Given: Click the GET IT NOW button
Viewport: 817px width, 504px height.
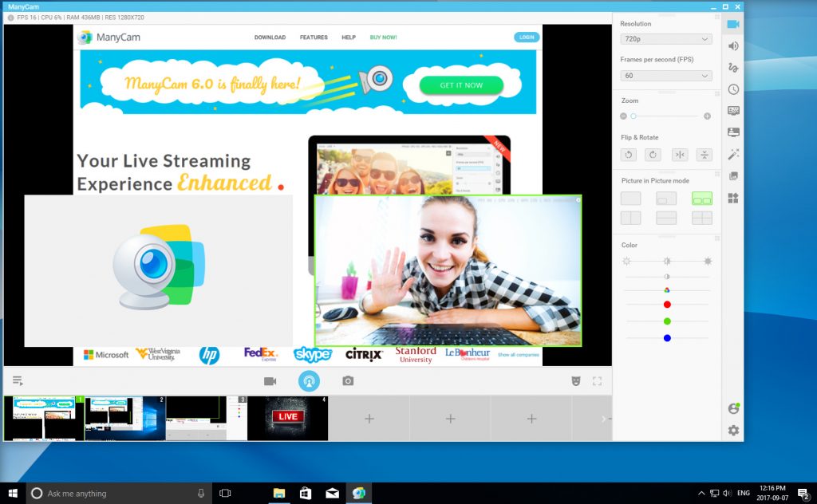Looking at the screenshot, I should (461, 85).
